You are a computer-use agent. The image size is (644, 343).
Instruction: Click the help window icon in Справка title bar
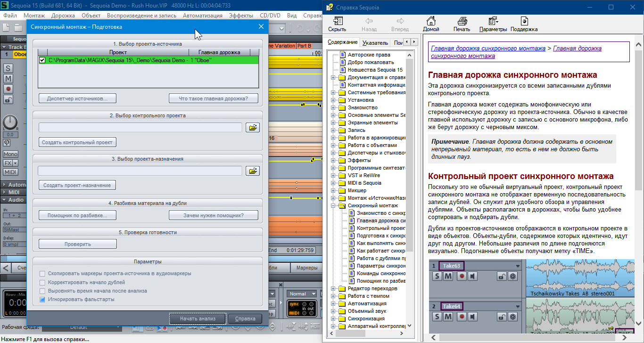[330, 7]
